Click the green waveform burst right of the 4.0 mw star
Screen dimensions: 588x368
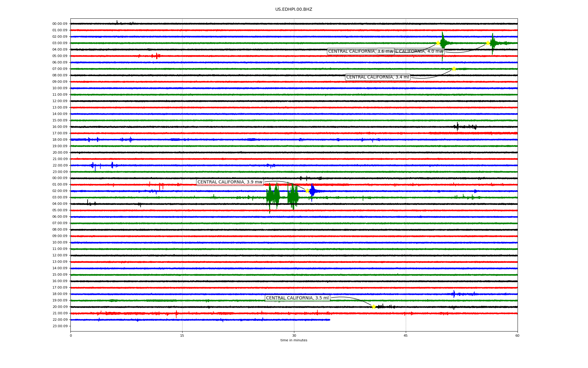pos(492,43)
